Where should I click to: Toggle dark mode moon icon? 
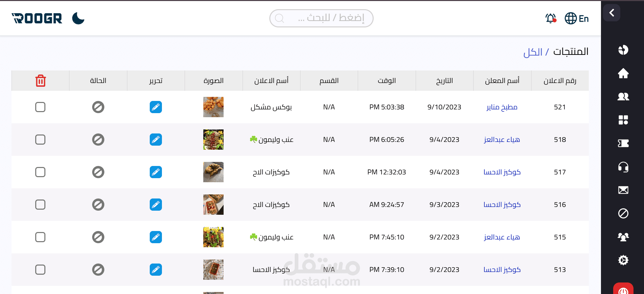(x=78, y=18)
